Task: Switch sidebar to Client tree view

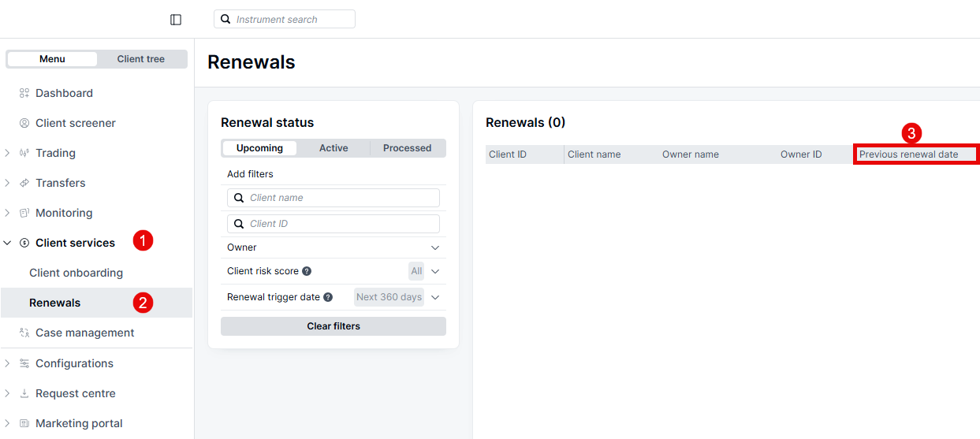Action: click(141, 59)
